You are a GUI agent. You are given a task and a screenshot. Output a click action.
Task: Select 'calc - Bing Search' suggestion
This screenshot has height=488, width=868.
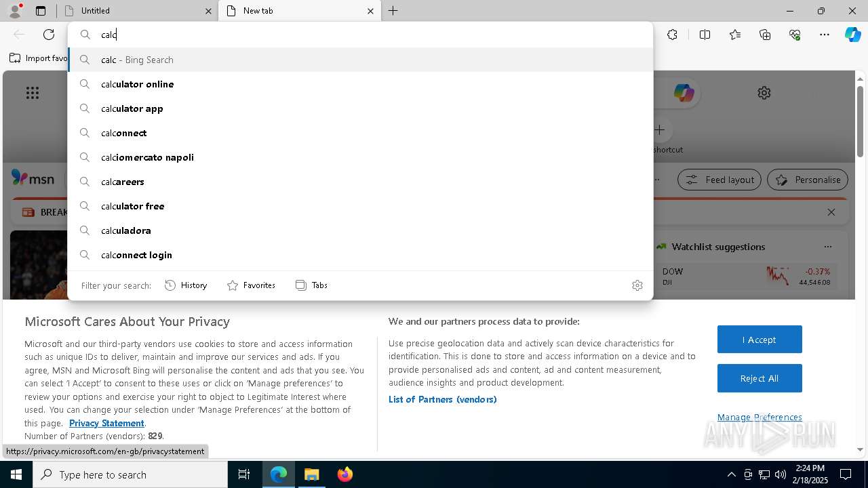(361, 60)
